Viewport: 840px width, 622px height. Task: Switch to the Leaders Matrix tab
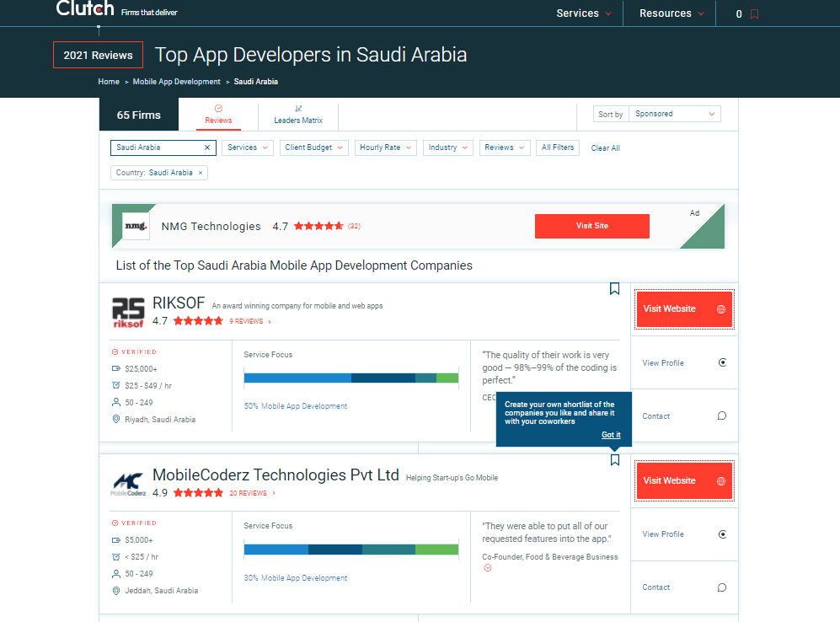click(x=298, y=114)
